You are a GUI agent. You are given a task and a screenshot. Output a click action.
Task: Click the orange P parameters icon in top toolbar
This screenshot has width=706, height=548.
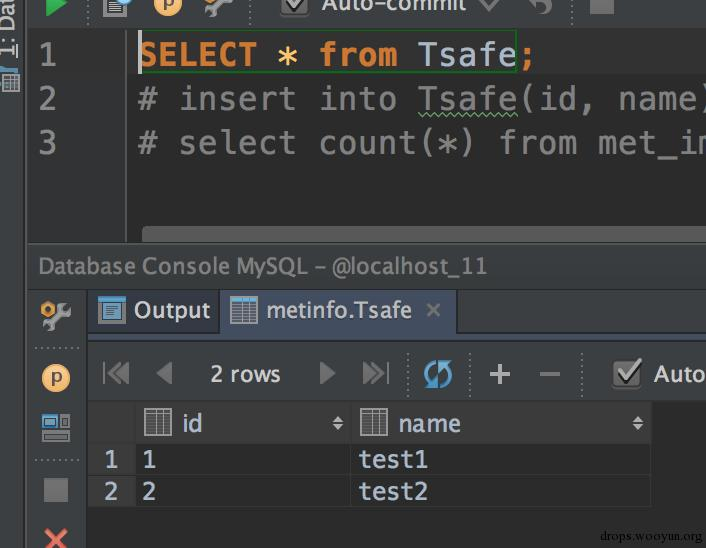pos(167,6)
